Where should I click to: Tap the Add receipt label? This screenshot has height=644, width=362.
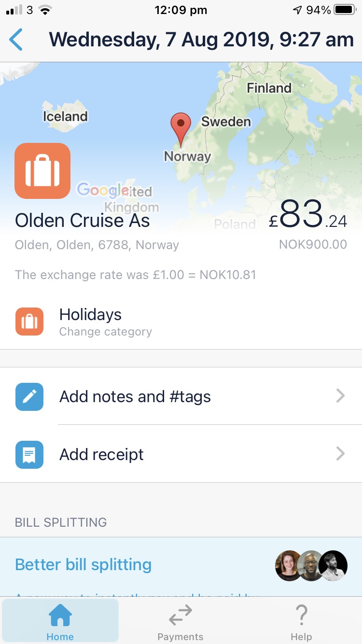[x=101, y=455]
